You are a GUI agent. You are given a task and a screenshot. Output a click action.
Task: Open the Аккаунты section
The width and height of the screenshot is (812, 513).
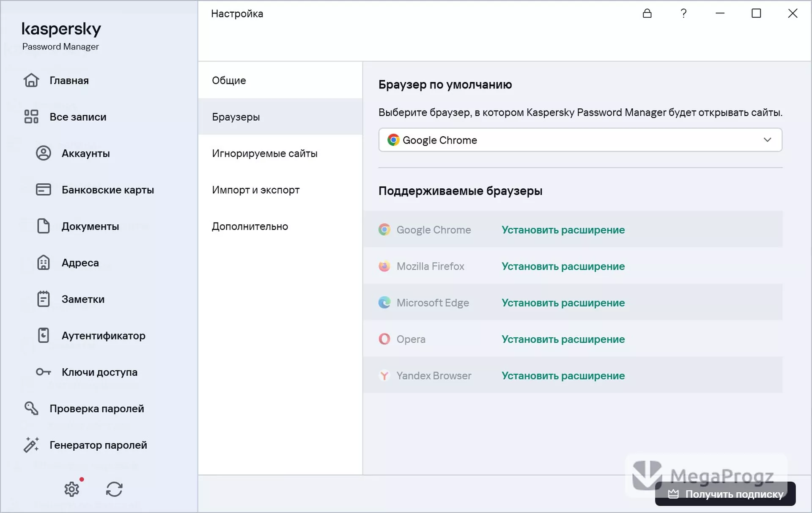(86, 153)
